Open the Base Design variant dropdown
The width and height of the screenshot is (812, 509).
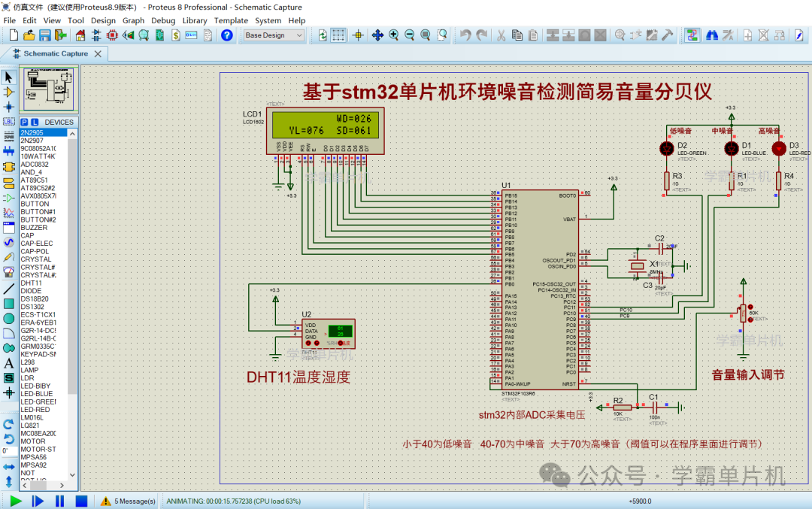(274, 35)
